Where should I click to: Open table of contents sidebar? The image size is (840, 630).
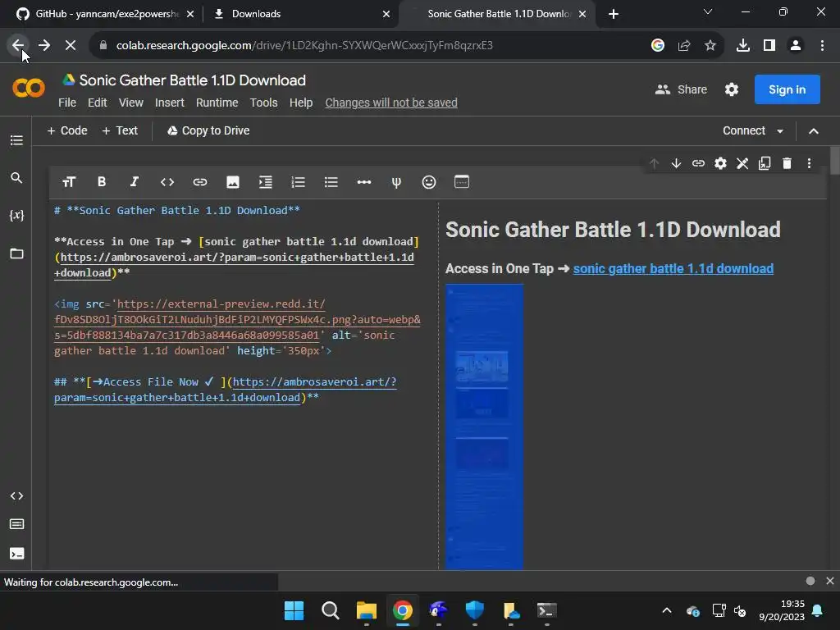(x=16, y=140)
